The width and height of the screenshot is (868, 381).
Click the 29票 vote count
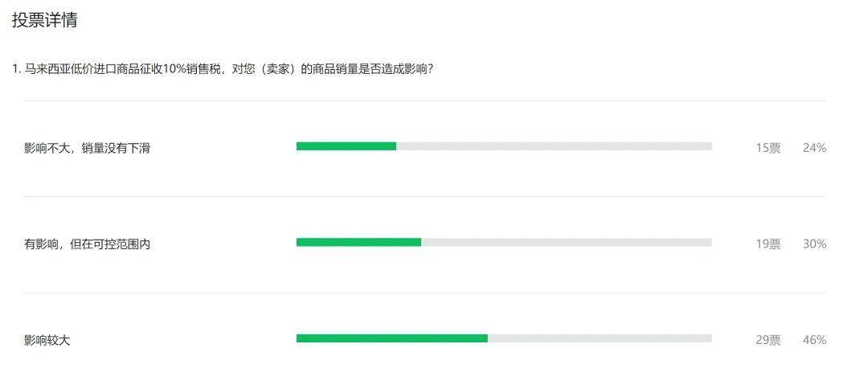pyautogui.click(x=768, y=340)
